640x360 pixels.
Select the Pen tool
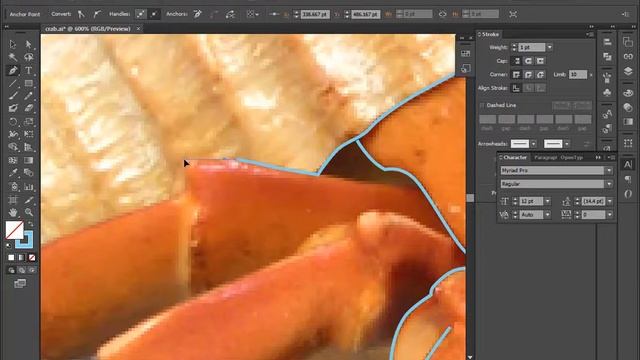(x=13, y=70)
